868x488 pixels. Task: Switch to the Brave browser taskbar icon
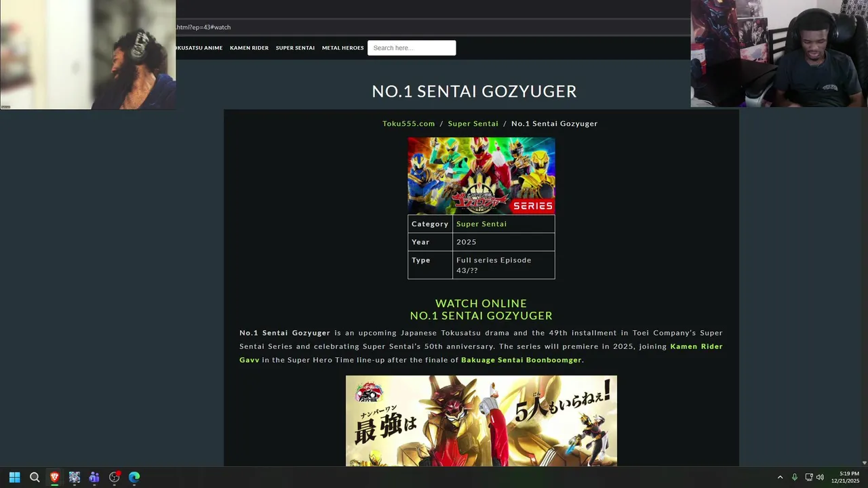coord(54,477)
